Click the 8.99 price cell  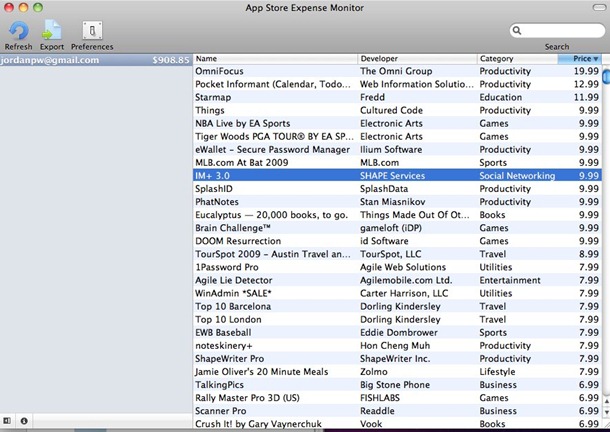[x=589, y=254]
